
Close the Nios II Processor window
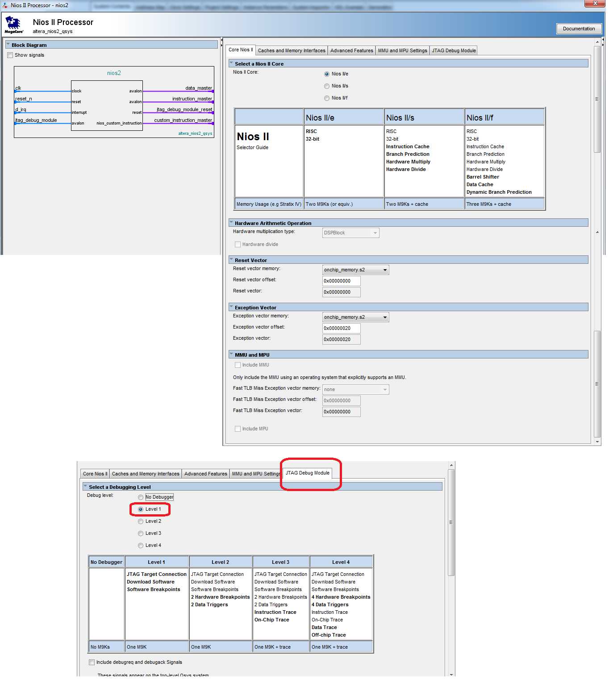coord(595,4)
